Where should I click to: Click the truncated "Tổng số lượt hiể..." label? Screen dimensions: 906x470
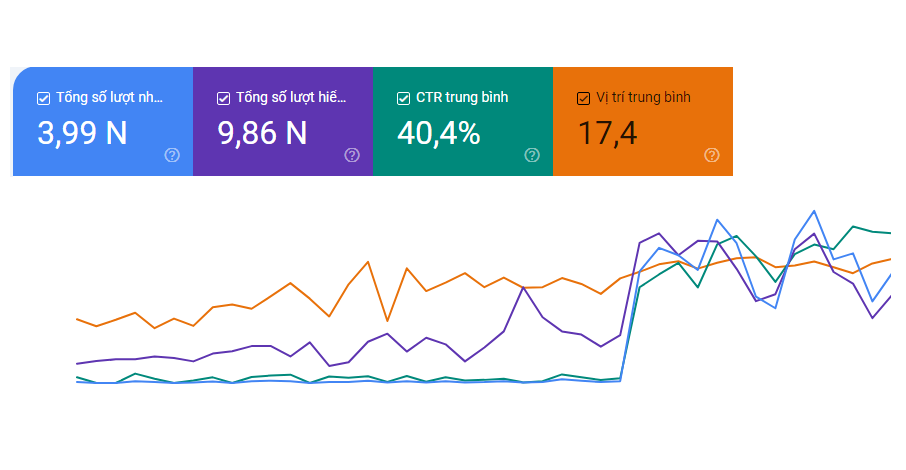point(291,98)
